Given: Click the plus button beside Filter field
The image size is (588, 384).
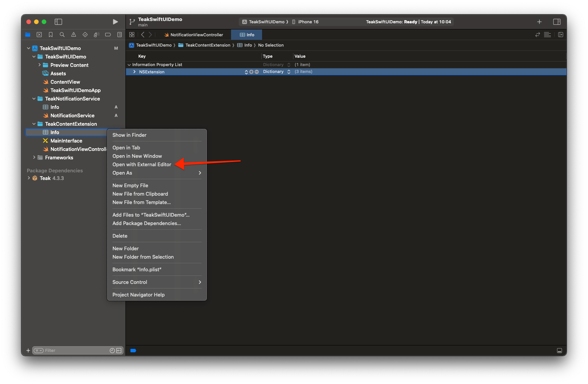Looking at the screenshot, I should tap(28, 350).
